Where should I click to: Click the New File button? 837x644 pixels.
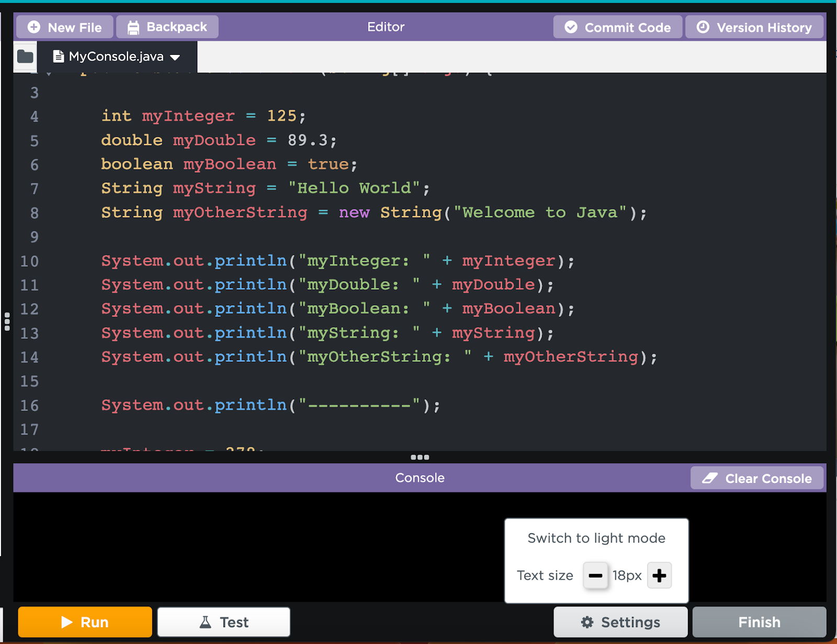click(65, 27)
